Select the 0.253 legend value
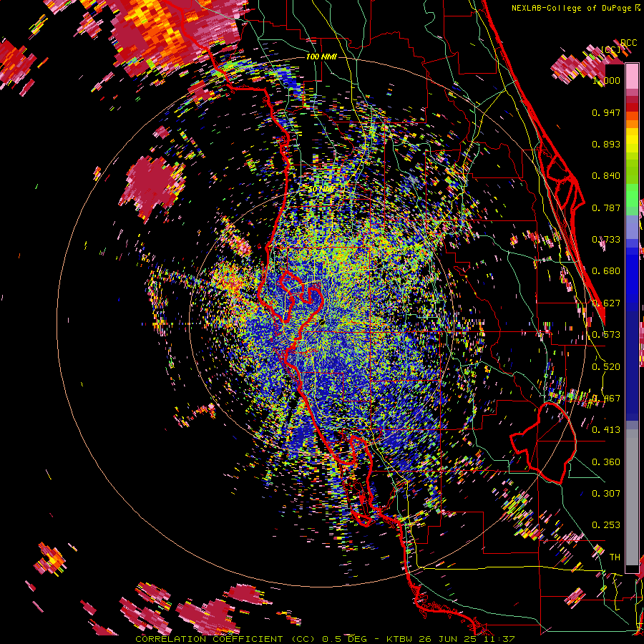This screenshot has height=644, width=644. pos(606,525)
